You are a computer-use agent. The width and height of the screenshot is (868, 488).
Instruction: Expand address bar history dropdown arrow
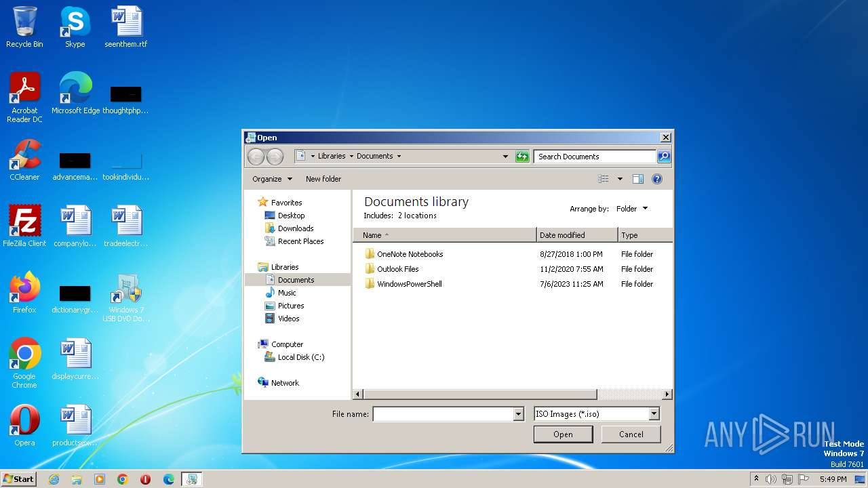coord(505,157)
